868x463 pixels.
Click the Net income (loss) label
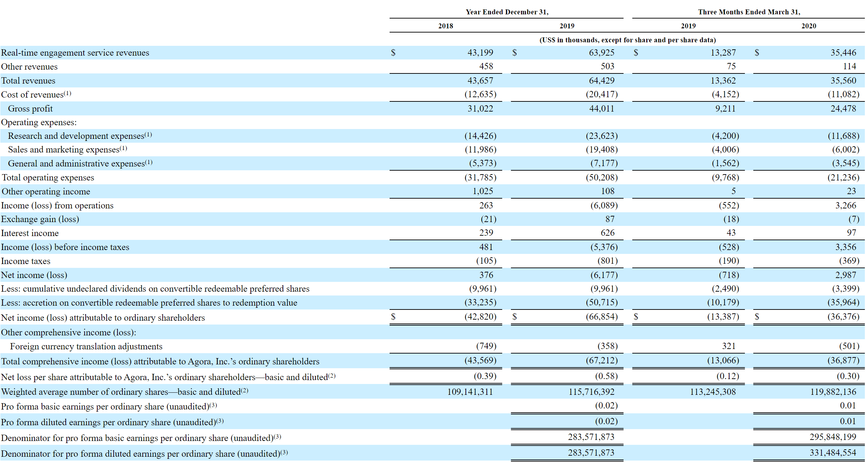coord(34,275)
